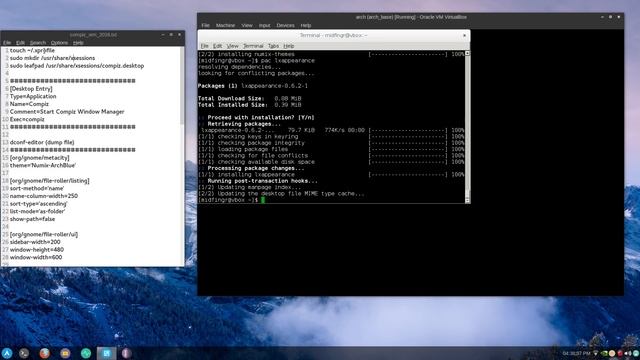Click the 'Exec=compiz' line

pos(27,119)
